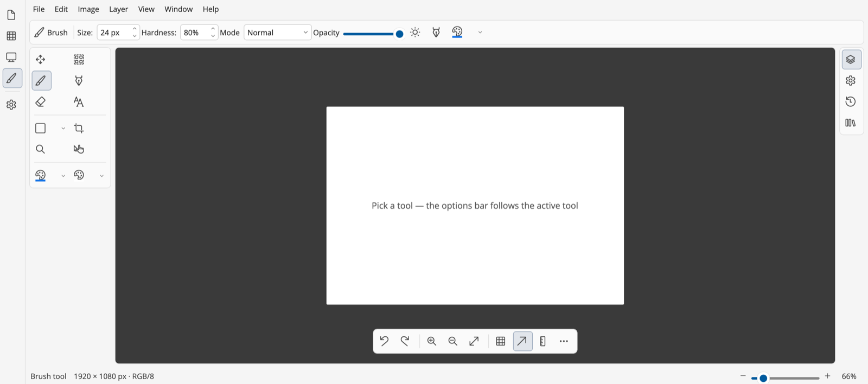Select the Pen tool in the tool panel
868x384 pixels.
(x=79, y=81)
